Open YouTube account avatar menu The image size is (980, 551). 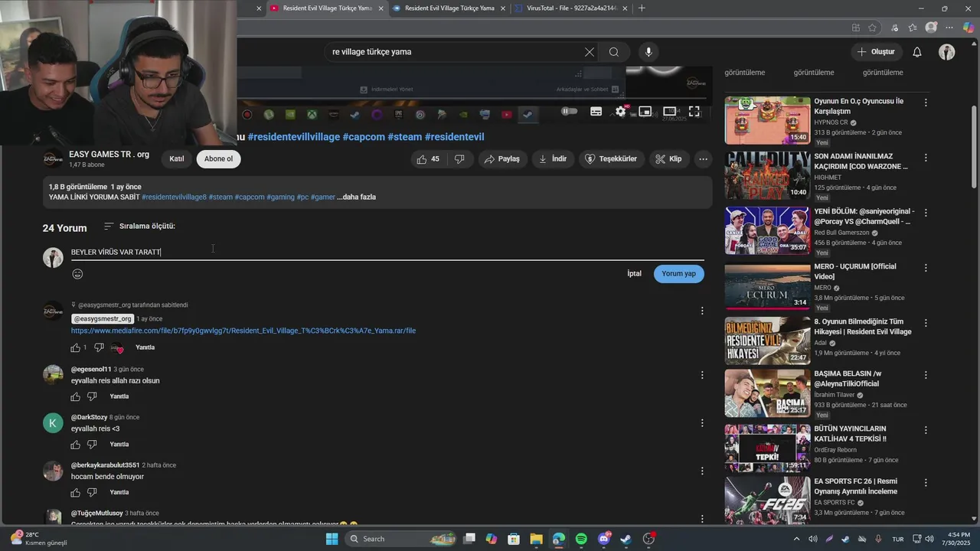pos(947,52)
